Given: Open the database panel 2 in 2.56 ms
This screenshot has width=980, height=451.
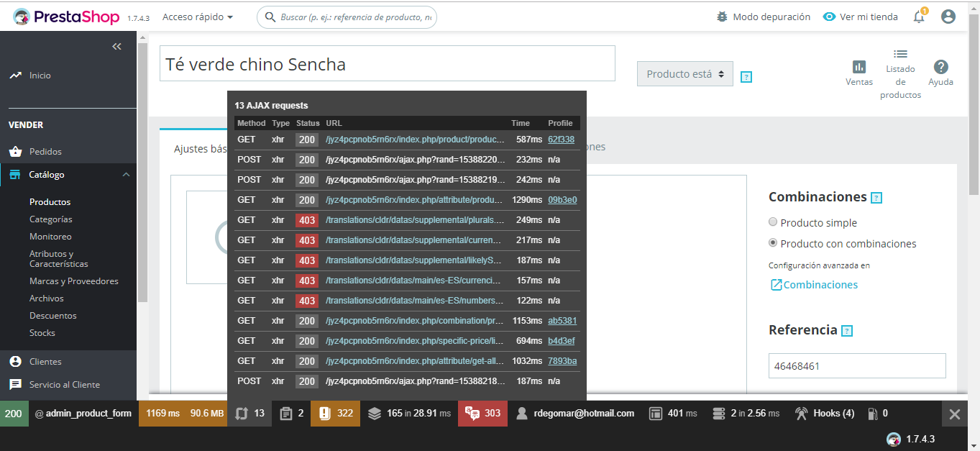Looking at the screenshot, I should click(745, 413).
